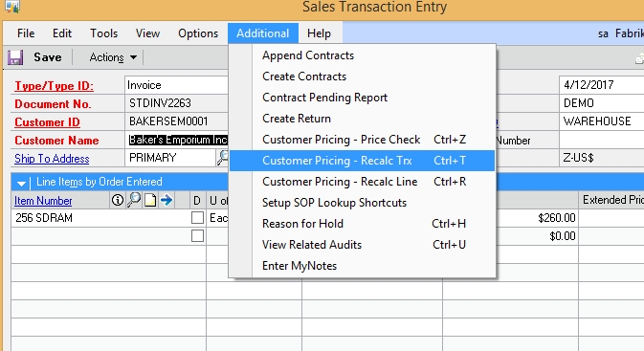Open the Actions dropdown

[x=113, y=57]
